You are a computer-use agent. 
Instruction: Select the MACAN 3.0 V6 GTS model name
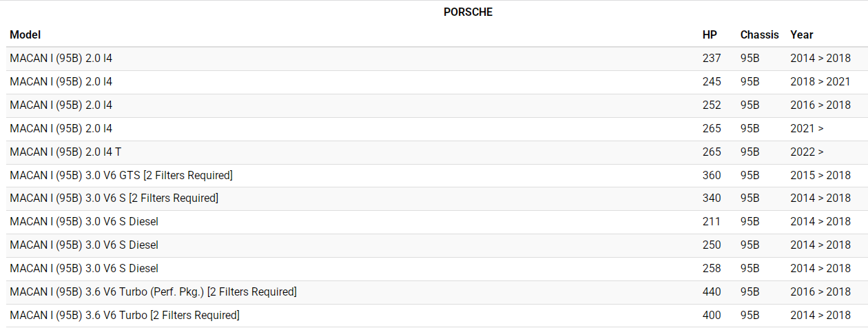(x=121, y=175)
